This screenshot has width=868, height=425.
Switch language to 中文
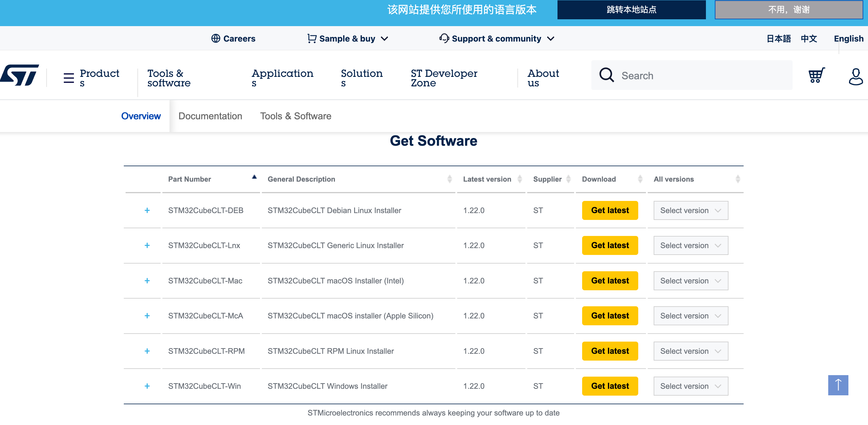click(809, 38)
